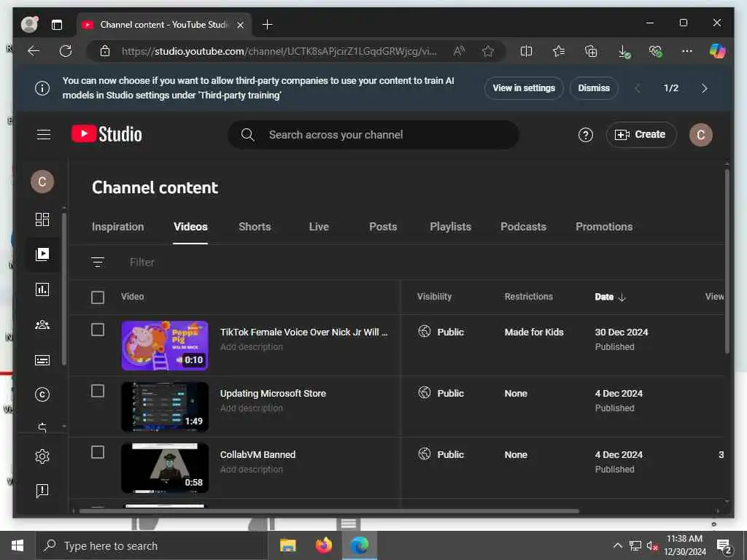
Task: Click the filter lines icon
Action: [x=98, y=262]
